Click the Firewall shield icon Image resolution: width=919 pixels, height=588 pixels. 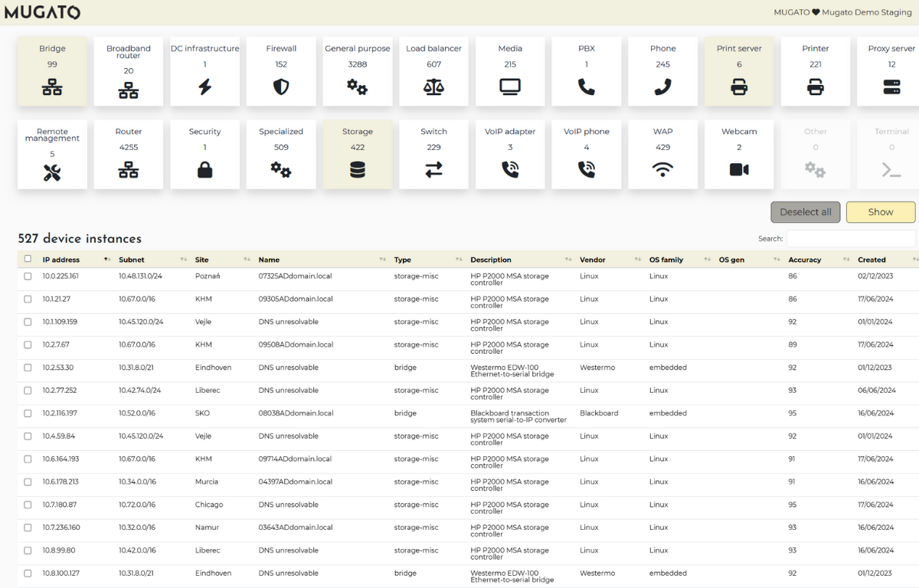[x=281, y=87]
